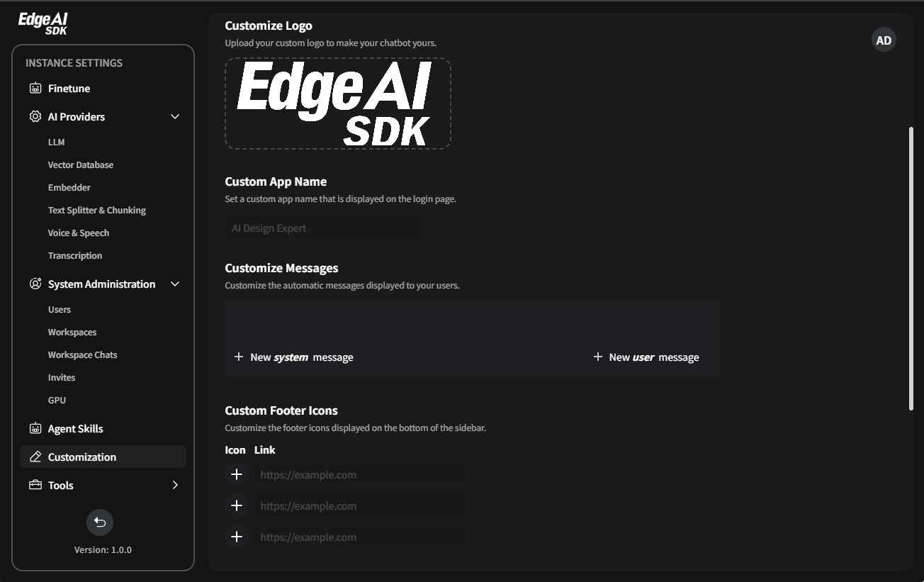The image size is (924, 582).
Task: Open the AD user avatar menu
Action: click(884, 40)
